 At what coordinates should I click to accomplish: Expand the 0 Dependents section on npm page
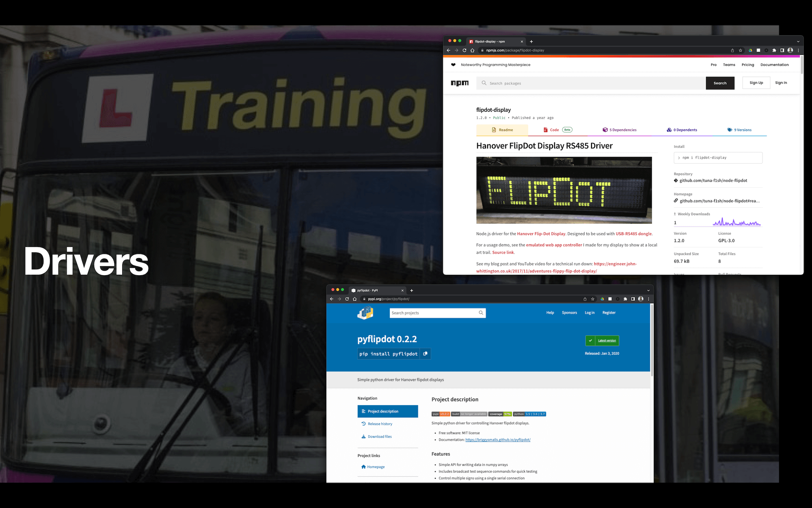pyautogui.click(x=683, y=129)
